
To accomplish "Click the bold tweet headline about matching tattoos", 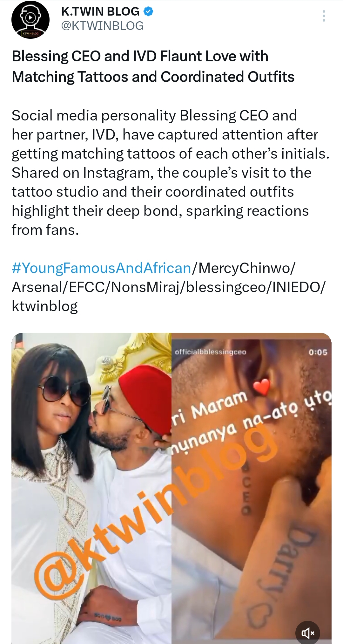I will [x=153, y=66].
